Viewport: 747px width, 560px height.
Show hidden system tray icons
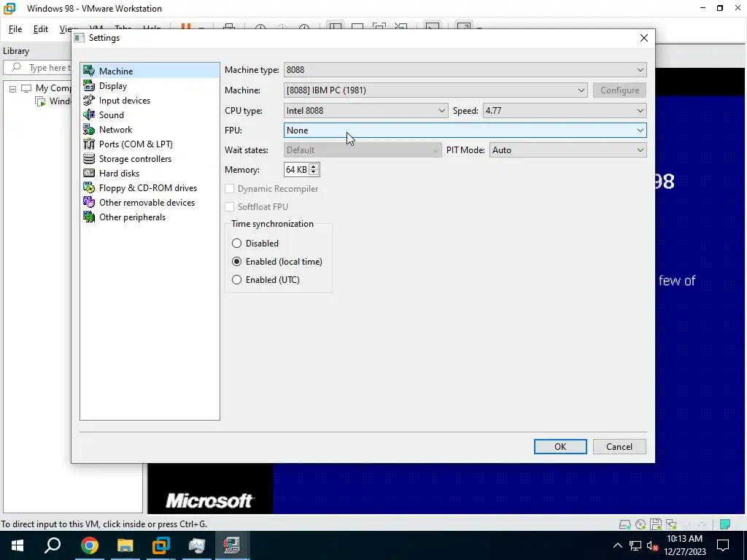click(x=617, y=545)
